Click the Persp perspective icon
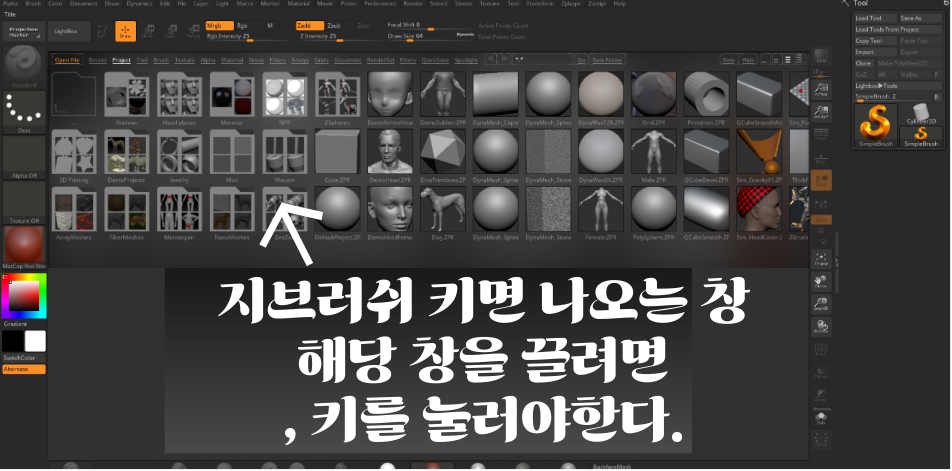The width and height of the screenshot is (952, 471). (x=821, y=135)
